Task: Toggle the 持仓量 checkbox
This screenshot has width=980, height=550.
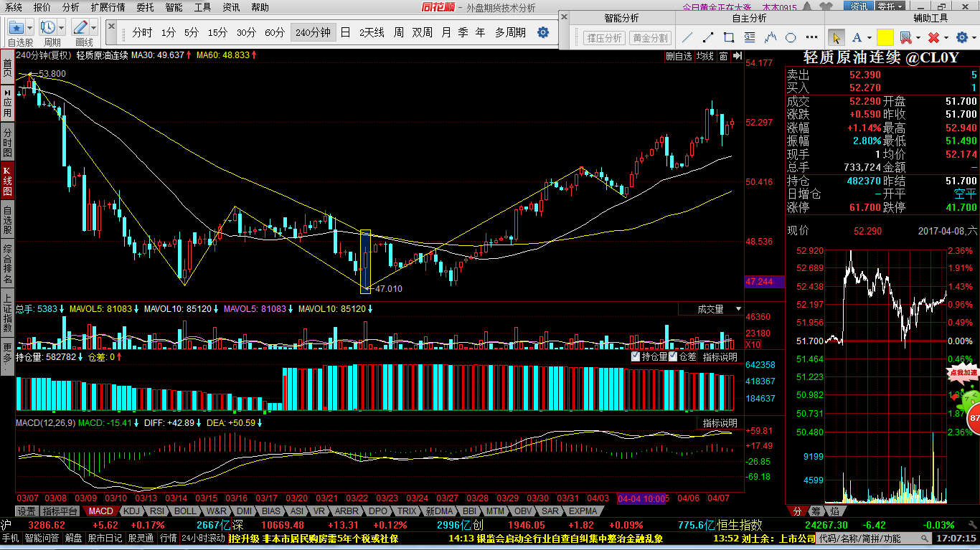Action: coord(636,356)
